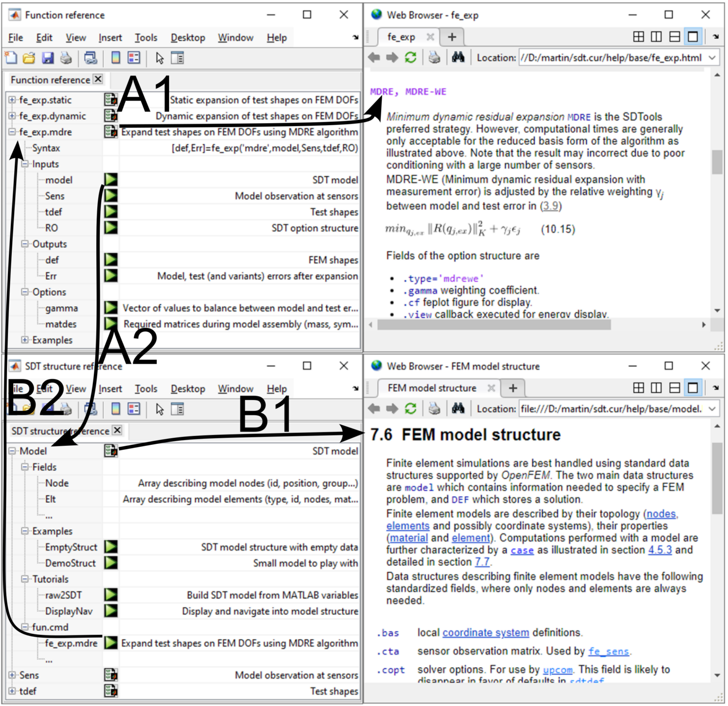Open a new browser tab with the plus button

(x=452, y=36)
